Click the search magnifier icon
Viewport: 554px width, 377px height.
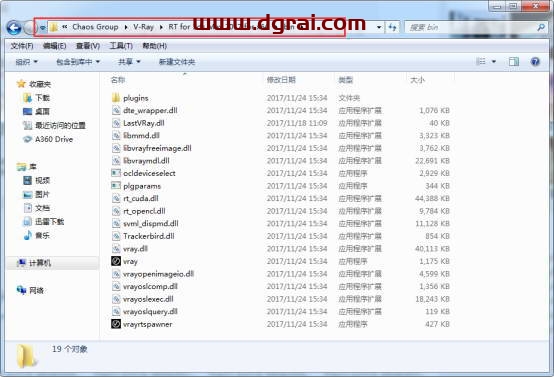tap(541, 27)
